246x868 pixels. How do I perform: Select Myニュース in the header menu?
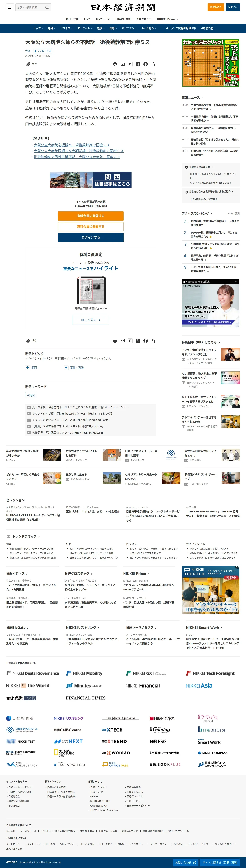coord(103,19)
